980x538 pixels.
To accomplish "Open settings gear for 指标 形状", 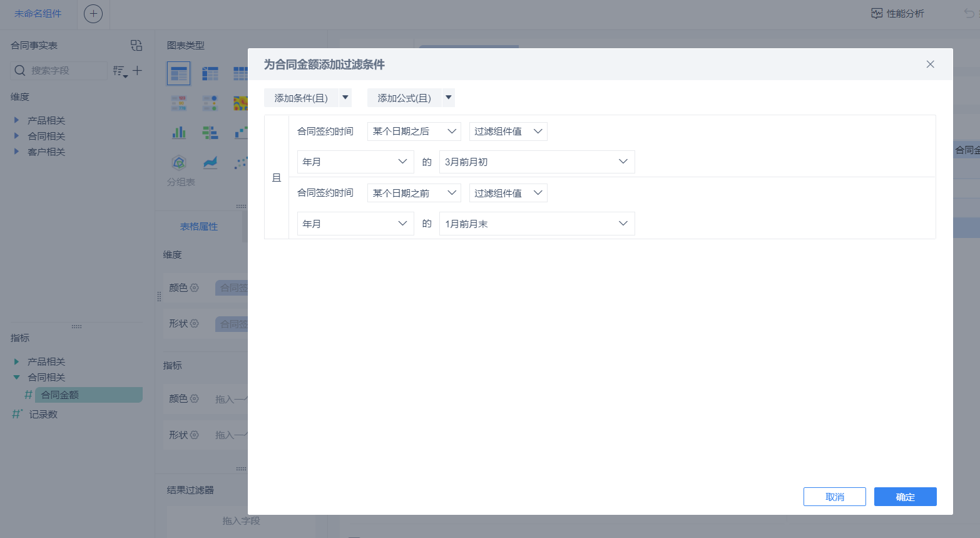I will tap(195, 435).
